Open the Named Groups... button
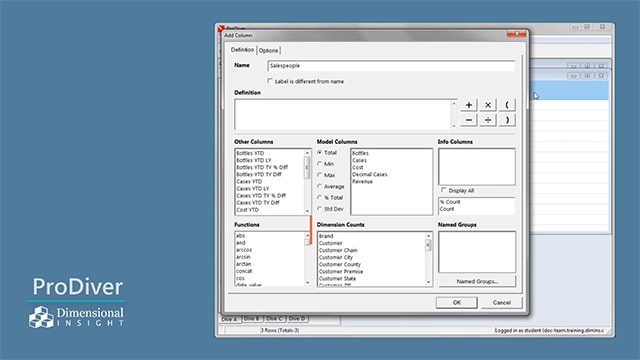The height and width of the screenshot is (360, 640). 477,281
